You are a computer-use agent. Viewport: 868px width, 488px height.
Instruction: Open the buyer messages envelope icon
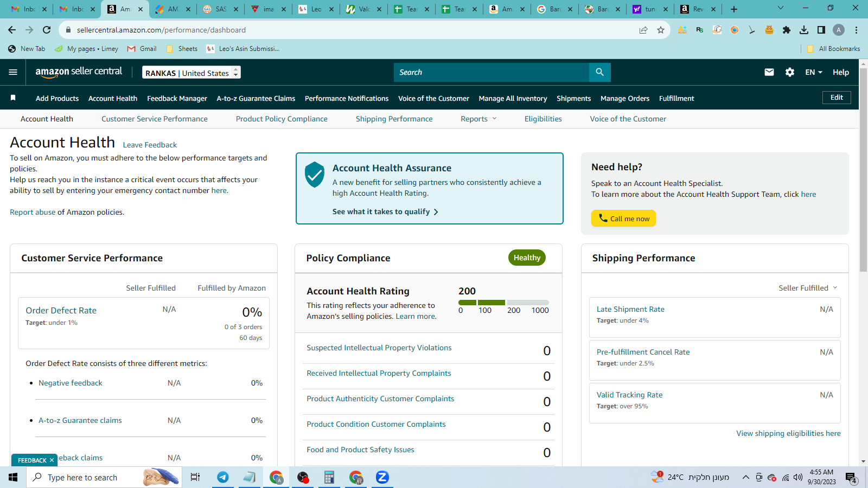(769, 72)
